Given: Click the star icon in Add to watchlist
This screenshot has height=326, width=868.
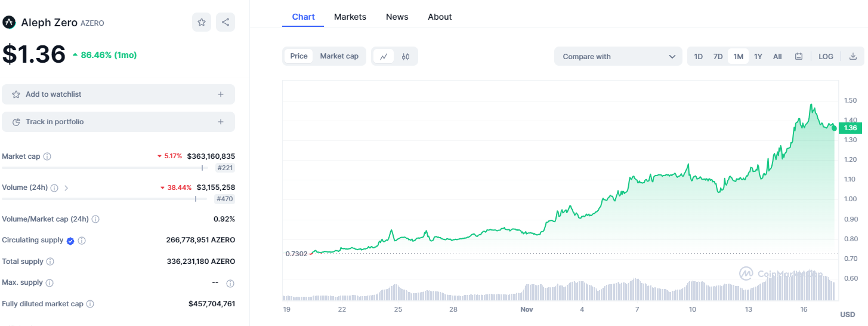Looking at the screenshot, I should (x=16, y=94).
